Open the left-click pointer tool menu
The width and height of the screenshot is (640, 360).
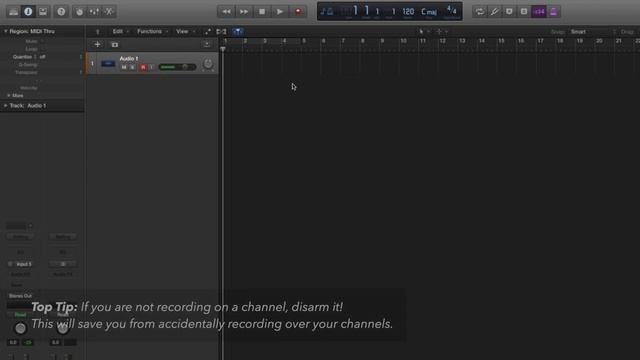click(x=424, y=31)
